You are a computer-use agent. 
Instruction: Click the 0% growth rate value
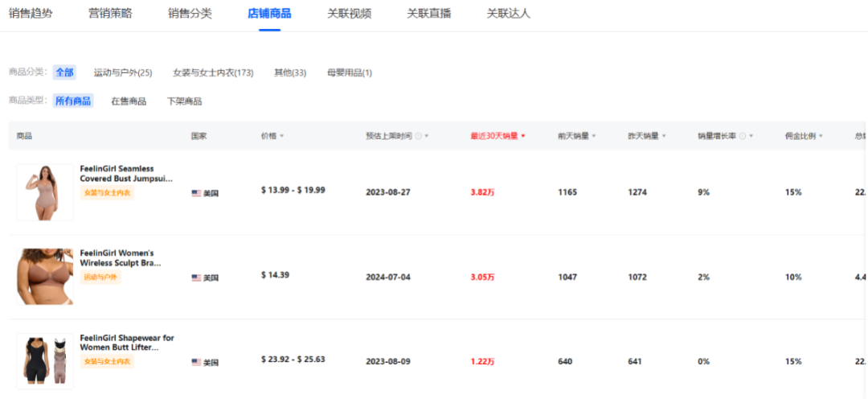pos(703,361)
